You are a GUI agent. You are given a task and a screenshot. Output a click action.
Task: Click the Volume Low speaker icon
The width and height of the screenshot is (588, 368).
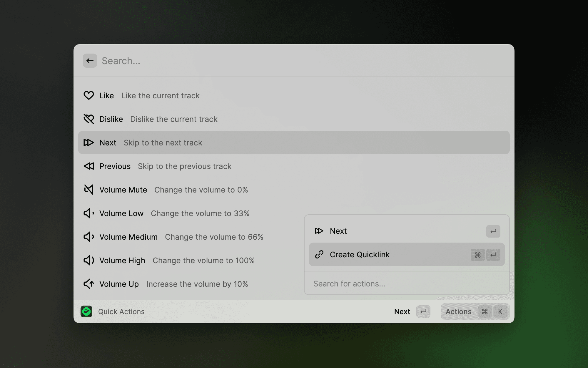click(x=88, y=213)
